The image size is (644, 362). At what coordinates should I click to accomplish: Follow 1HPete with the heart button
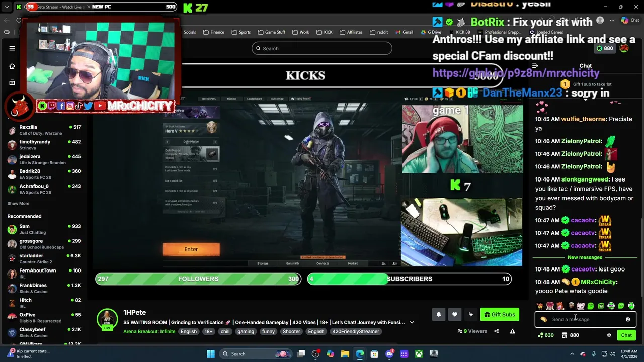455,315
